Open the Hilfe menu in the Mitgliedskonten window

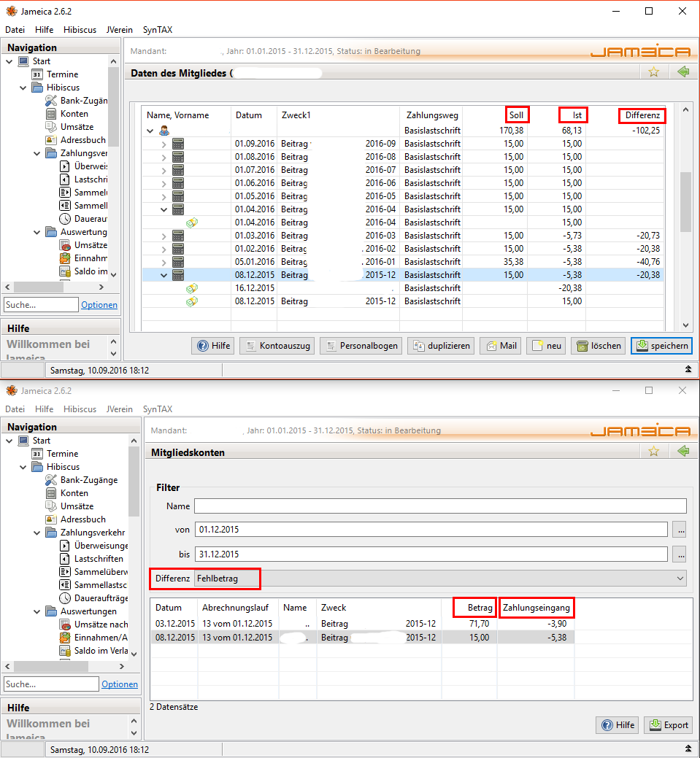44,409
